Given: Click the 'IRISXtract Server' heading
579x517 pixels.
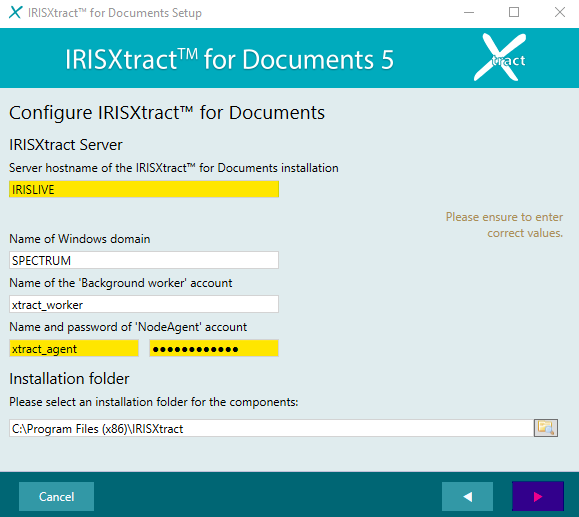Looking at the screenshot, I should pos(66,145).
